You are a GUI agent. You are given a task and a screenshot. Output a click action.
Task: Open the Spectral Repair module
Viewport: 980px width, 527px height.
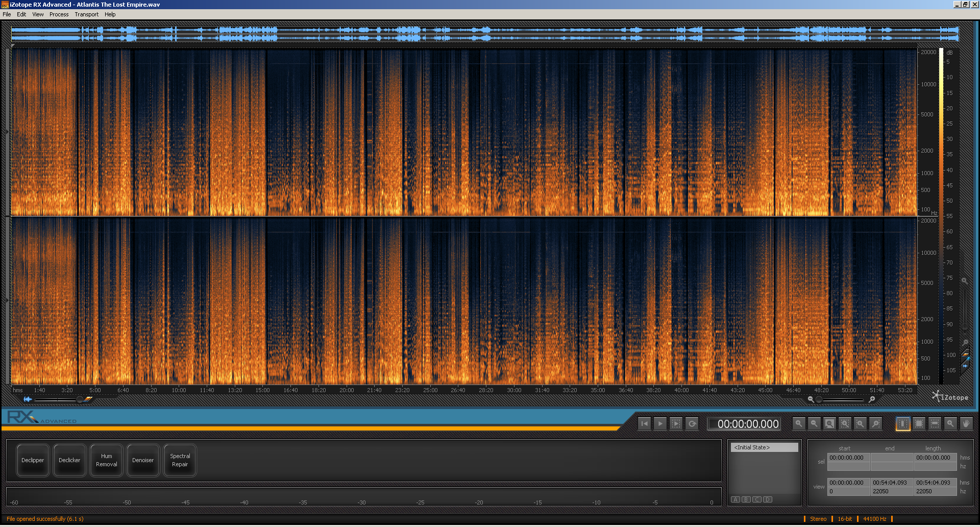pyautogui.click(x=180, y=460)
